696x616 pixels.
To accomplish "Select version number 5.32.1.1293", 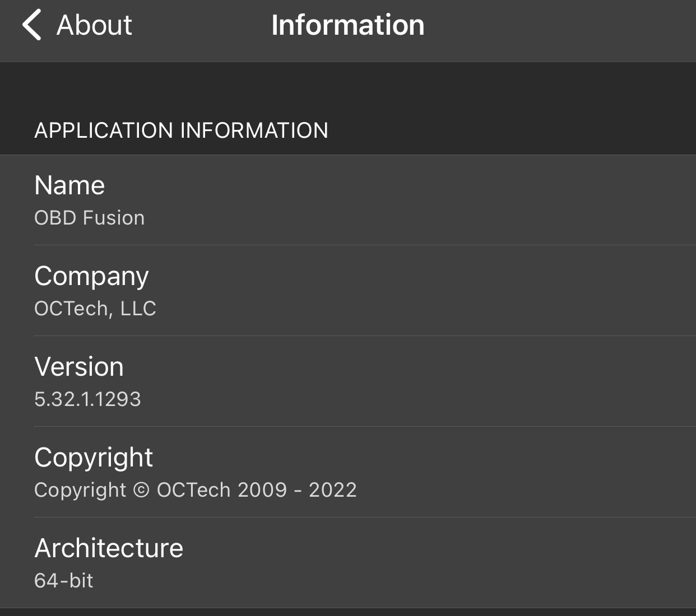I will point(87,399).
